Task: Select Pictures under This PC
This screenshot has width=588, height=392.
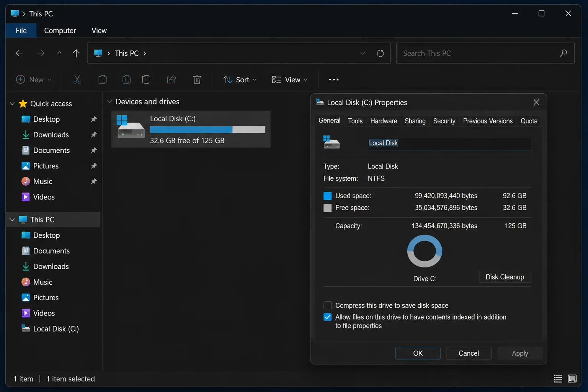Action: point(53,297)
